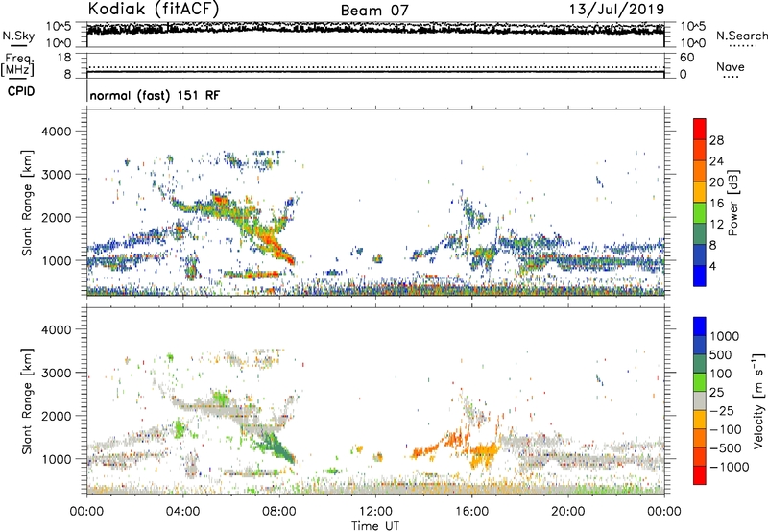Pick the gray ±25 segment of Velocity colorbar
The image size is (768, 532).
[700, 401]
